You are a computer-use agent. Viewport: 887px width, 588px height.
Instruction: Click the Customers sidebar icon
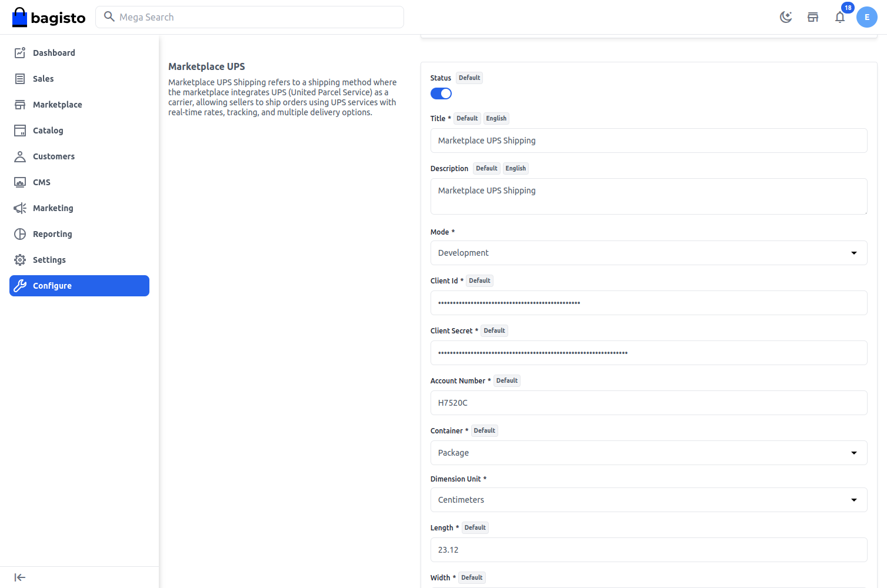coord(20,156)
